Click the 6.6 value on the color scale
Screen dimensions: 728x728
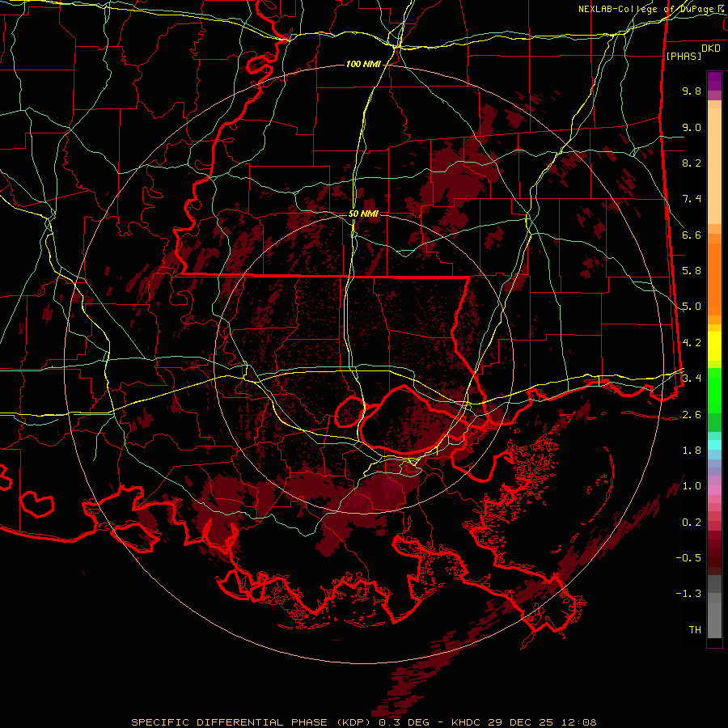pyautogui.click(x=692, y=235)
